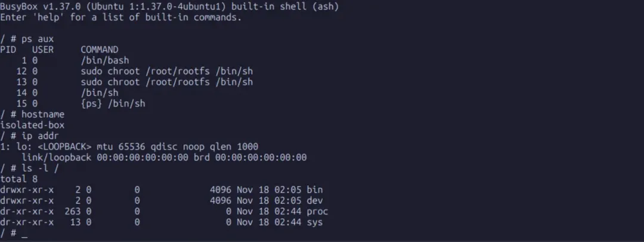This screenshot has width=644, height=242.
Task: Place cursor at the final shell prompt
Action: pyautogui.click(x=24, y=233)
